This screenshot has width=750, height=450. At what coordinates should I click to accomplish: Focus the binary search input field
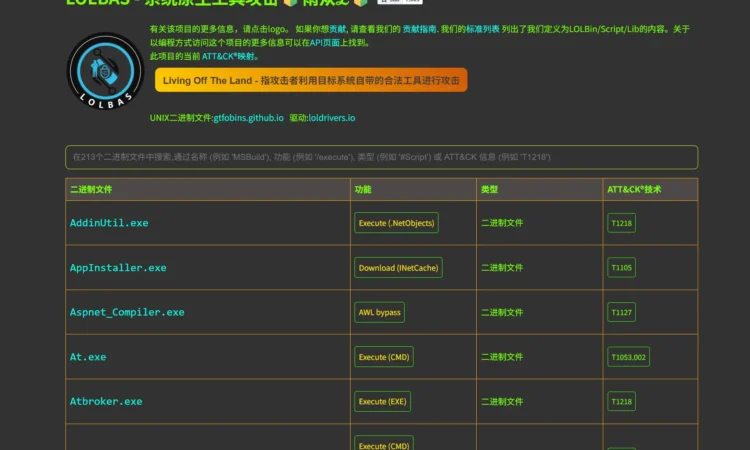(x=381, y=157)
